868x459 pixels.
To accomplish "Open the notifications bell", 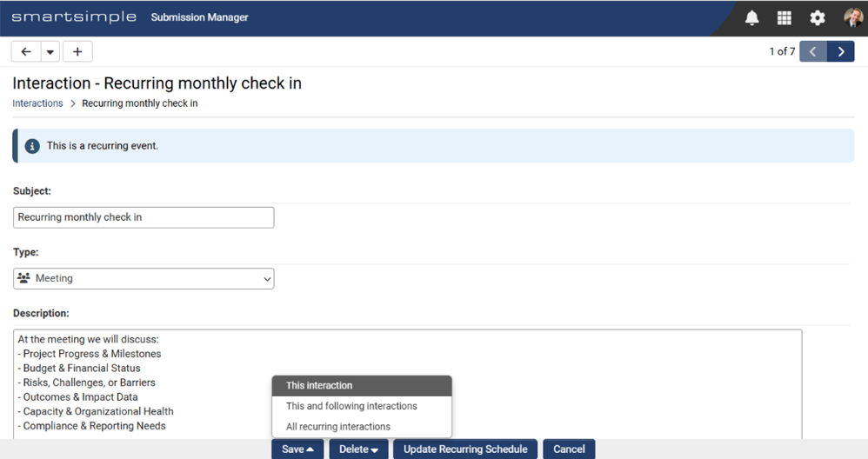I will (x=751, y=17).
